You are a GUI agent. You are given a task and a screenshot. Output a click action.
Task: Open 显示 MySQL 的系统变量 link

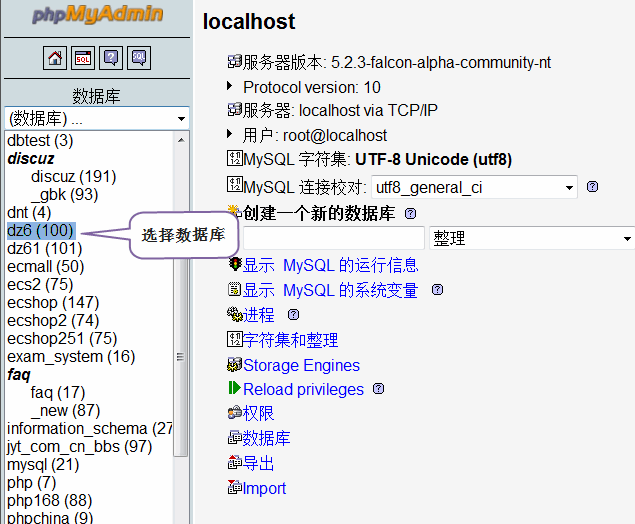pyautogui.click(x=330, y=290)
